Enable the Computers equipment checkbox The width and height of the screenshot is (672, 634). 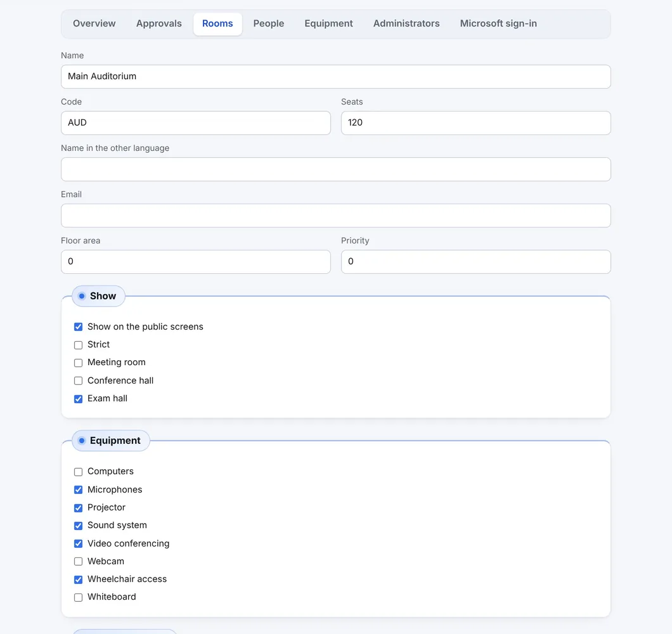click(78, 472)
